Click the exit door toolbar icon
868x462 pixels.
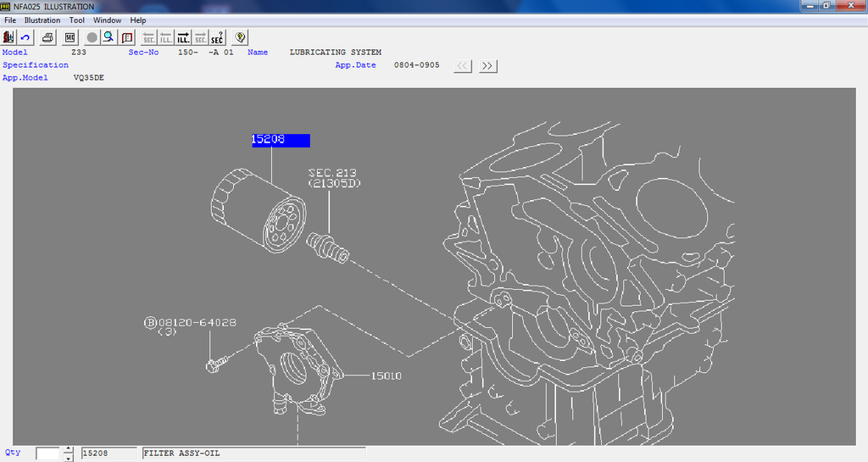(x=9, y=37)
